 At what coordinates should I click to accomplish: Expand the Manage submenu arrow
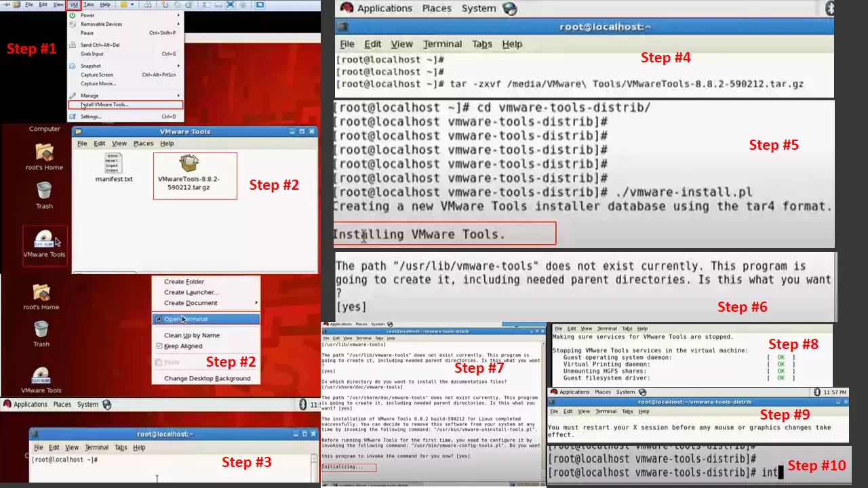[x=179, y=96]
